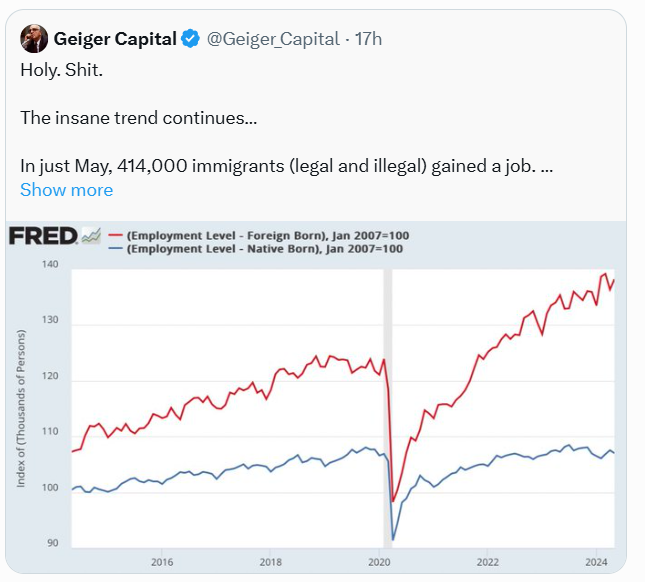This screenshot has width=645, height=582.
Task: Click the Geiger Capital profile avatar
Action: coord(34,39)
